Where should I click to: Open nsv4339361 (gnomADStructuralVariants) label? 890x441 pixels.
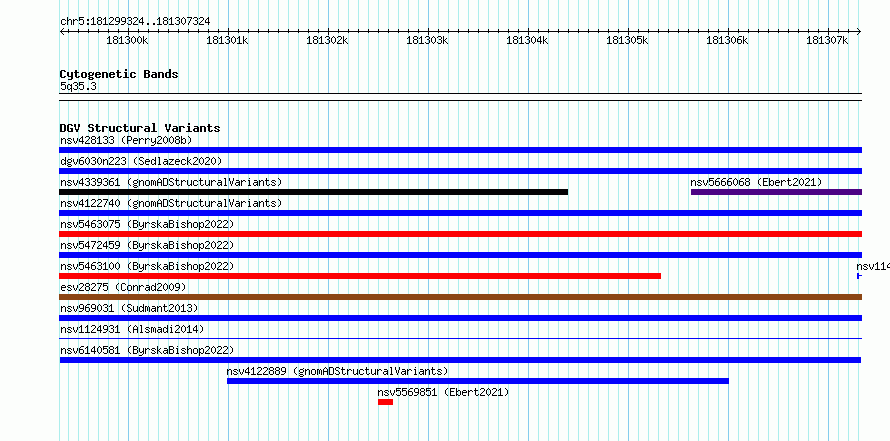tap(171, 182)
